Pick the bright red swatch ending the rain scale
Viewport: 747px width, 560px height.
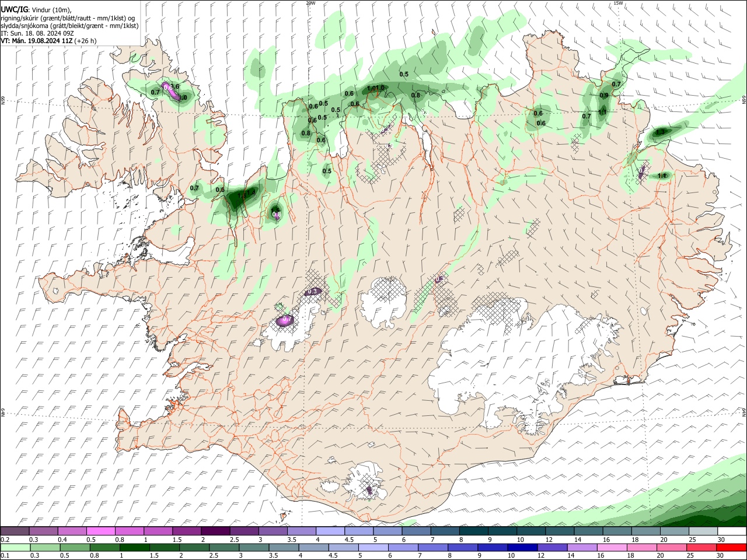(731, 547)
